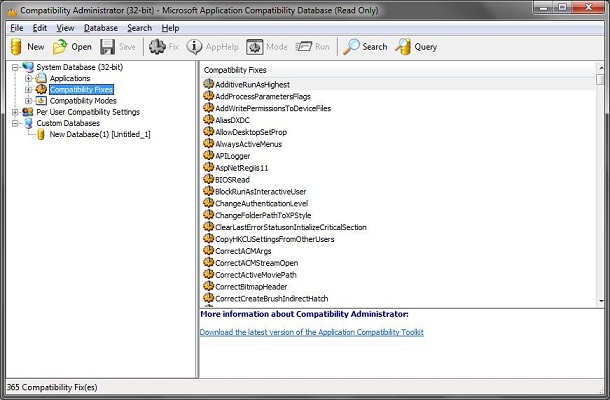Open the Help menu
Viewport: 610px width, 400px height.
click(170, 28)
